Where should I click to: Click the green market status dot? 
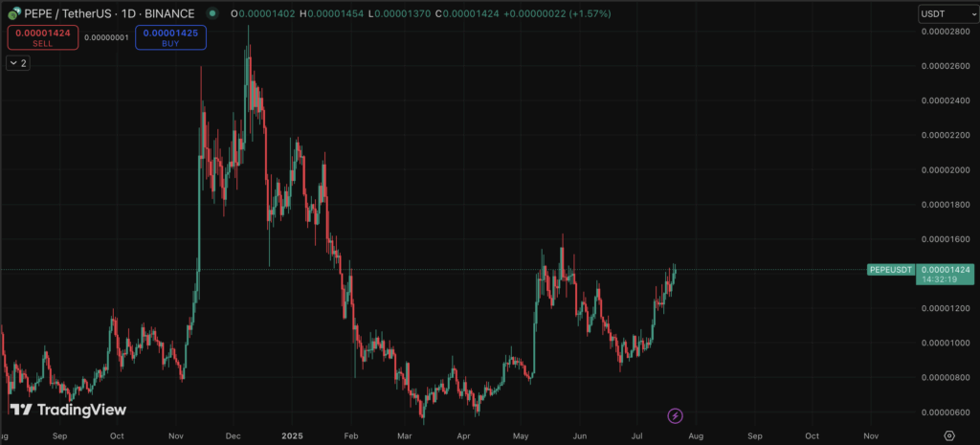point(213,13)
